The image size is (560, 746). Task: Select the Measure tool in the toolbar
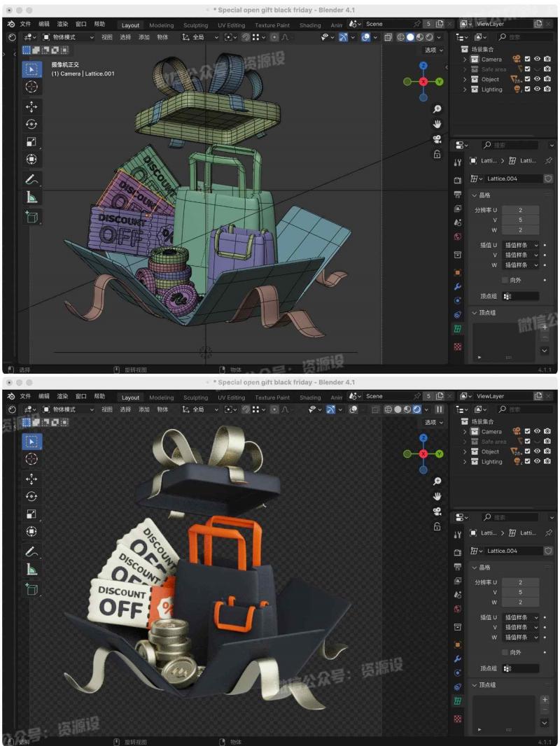(x=31, y=197)
